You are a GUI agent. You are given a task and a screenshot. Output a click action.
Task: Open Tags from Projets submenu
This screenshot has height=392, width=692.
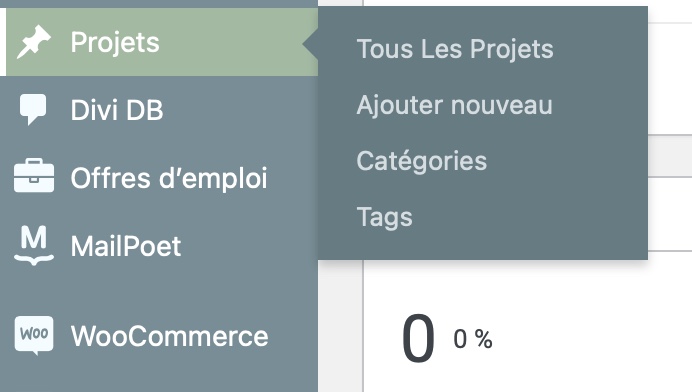point(384,217)
